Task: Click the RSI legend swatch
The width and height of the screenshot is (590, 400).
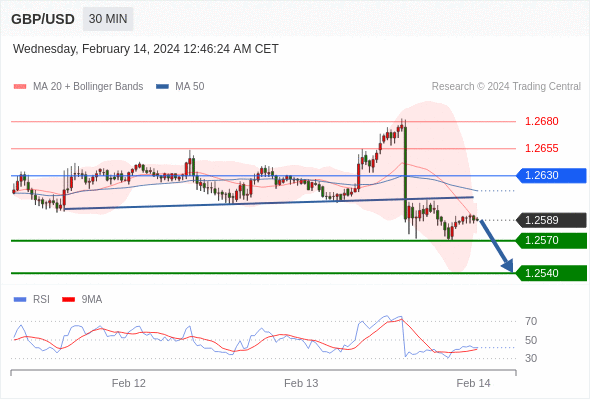Action: coord(20,300)
